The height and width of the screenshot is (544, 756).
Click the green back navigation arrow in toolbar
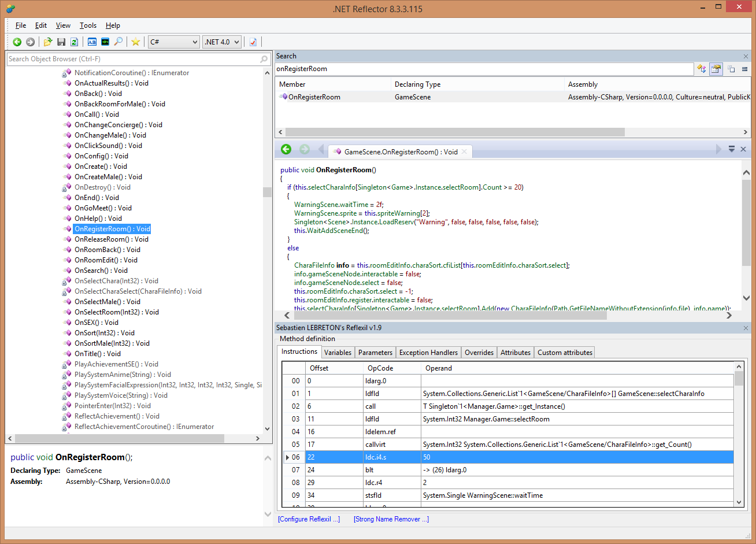tap(17, 42)
